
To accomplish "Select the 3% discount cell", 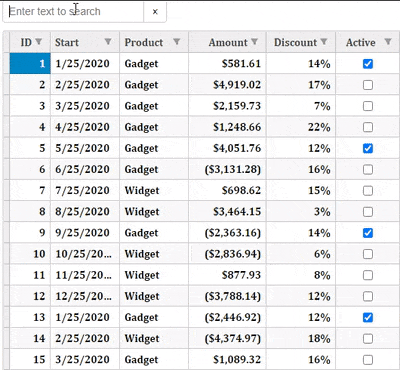I will click(301, 212).
